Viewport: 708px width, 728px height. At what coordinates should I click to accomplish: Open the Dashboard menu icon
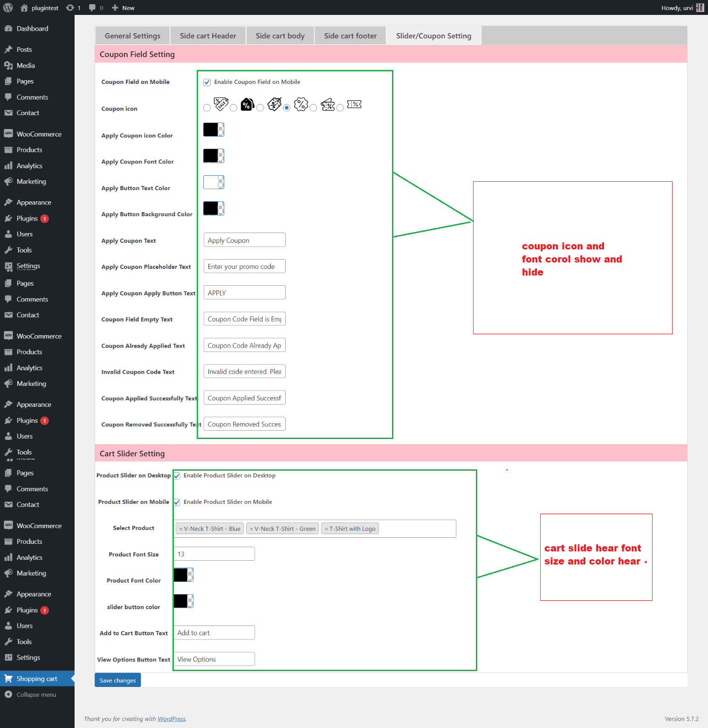tap(8, 28)
